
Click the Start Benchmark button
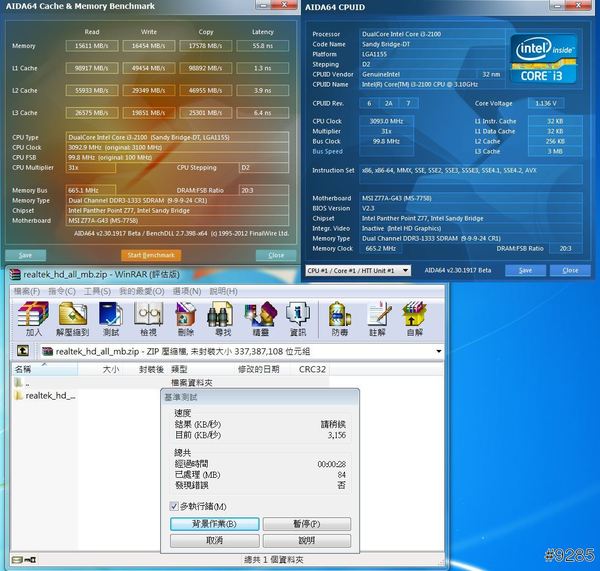tap(150, 255)
